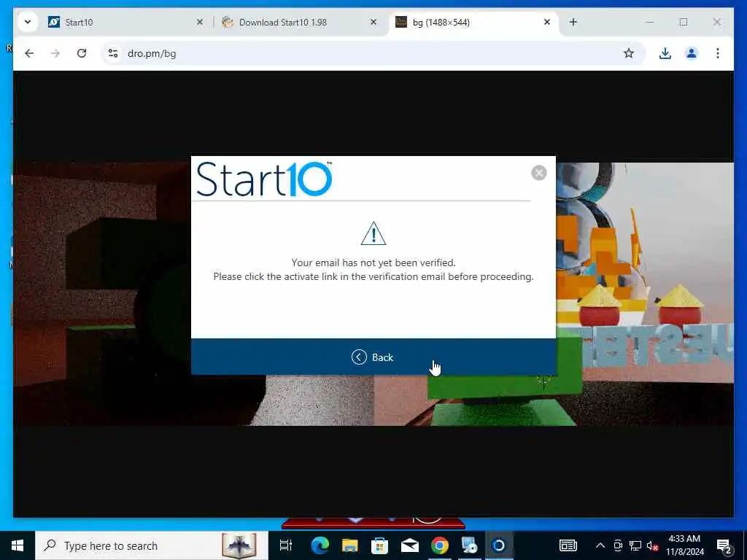
Task: Click the Back button in Start10 dialog
Action: 373,357
